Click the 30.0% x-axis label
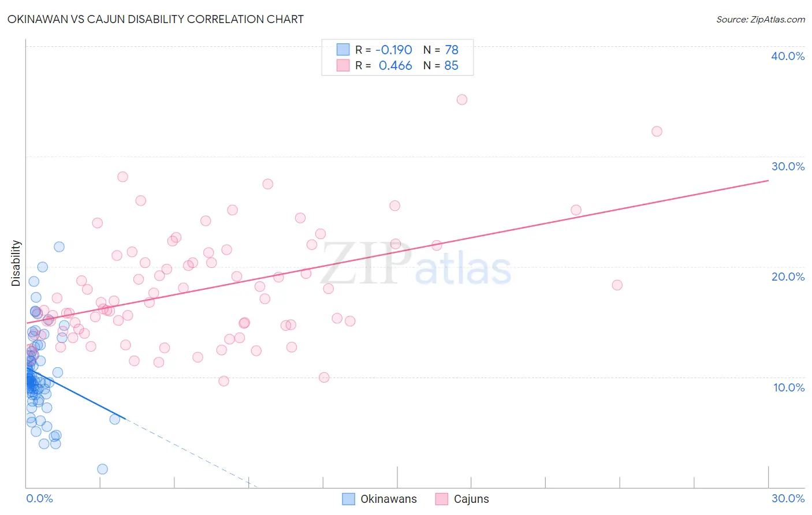 coord(788,498)
